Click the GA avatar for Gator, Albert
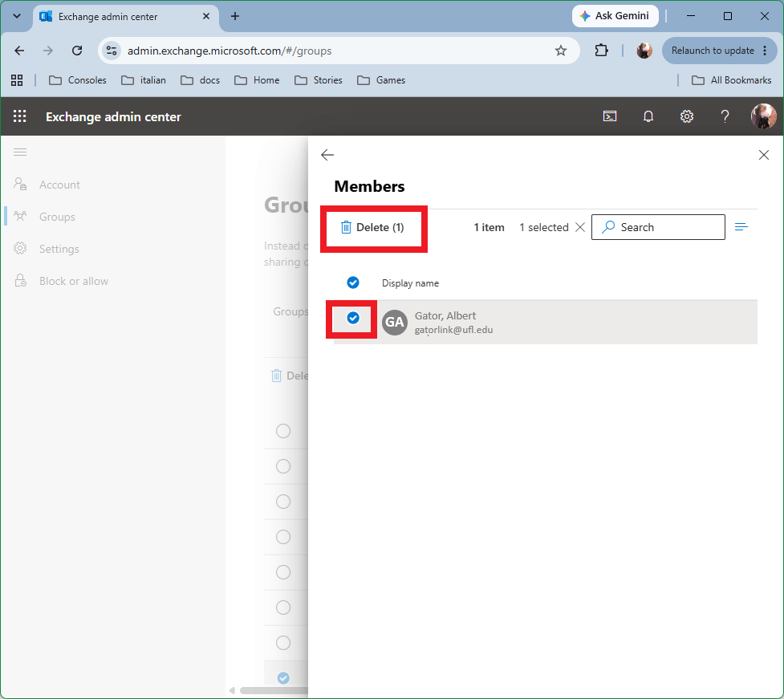This screenshot has width=784, height=699. (x=395, y=323)
